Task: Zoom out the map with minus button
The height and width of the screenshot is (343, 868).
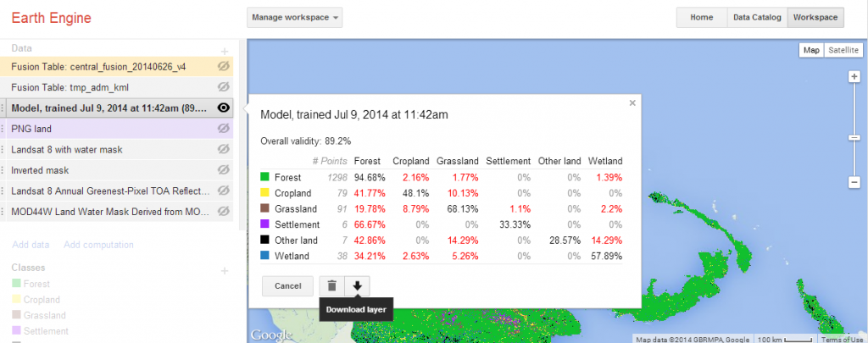Action: pos(854,182)
